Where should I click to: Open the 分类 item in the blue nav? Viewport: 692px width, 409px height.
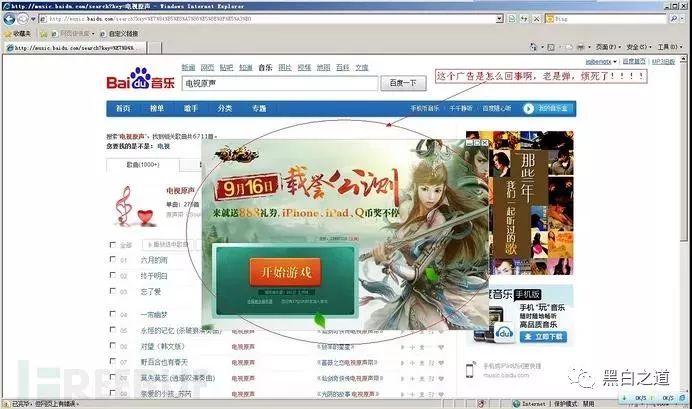click(225, 109)
